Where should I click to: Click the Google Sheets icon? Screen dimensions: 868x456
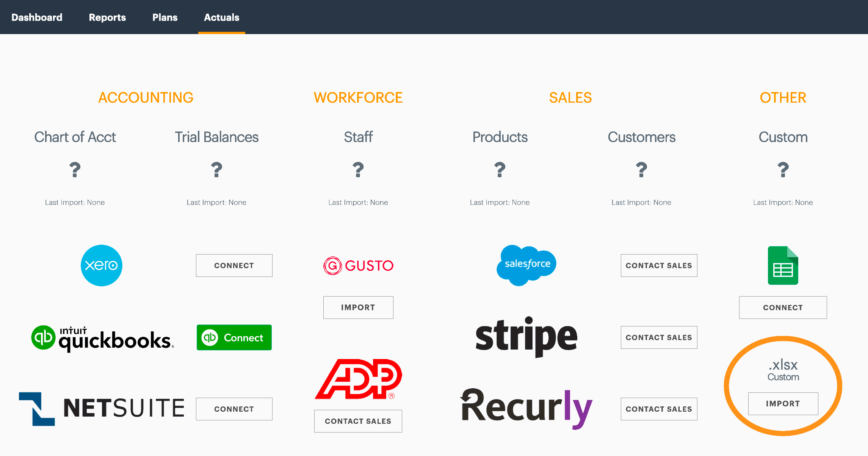coord(783,265)
